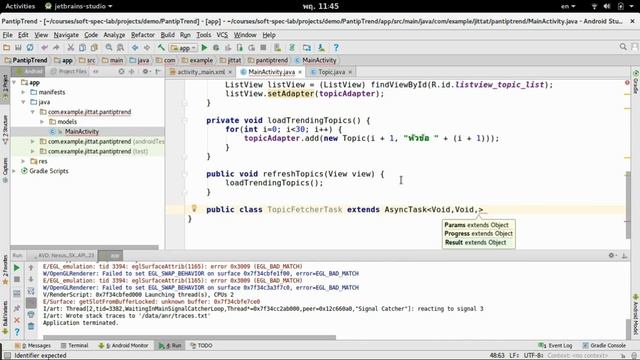Expand the res folder

click(23, 161)
